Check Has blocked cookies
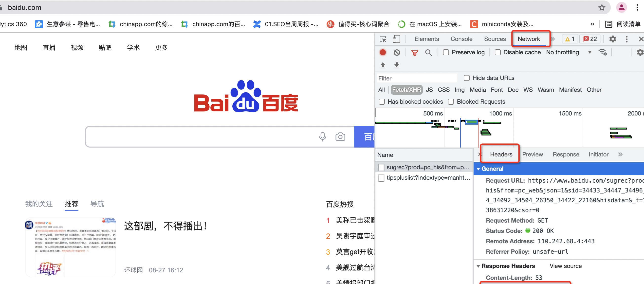 (x=382, y=102)
